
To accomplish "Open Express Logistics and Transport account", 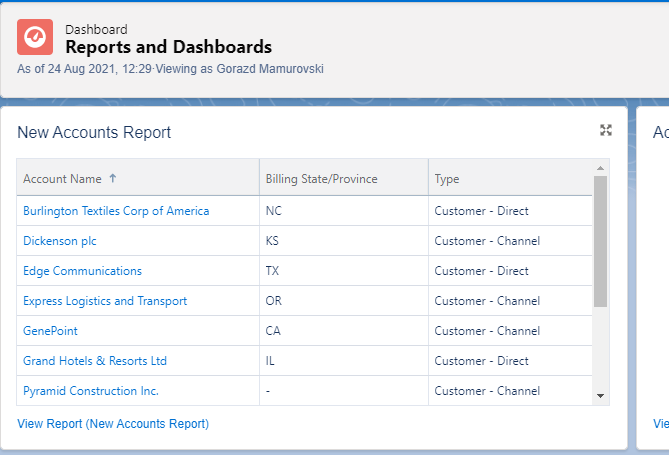I will pos(105,301).
